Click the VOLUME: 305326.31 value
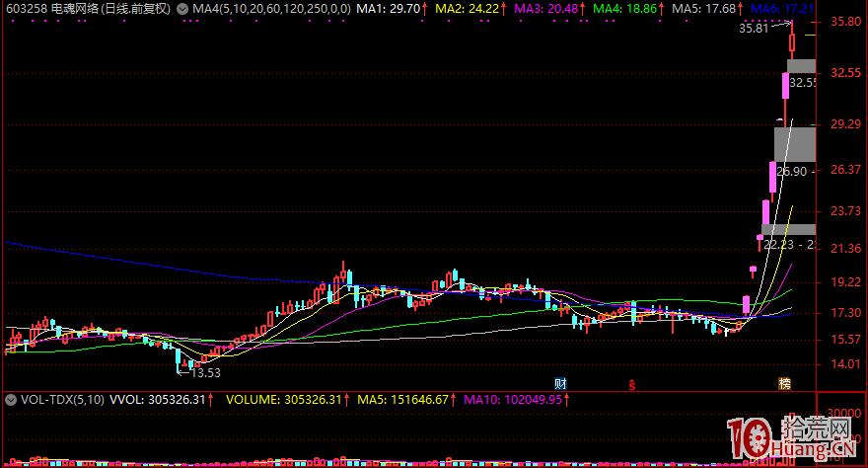 point(284,399)
